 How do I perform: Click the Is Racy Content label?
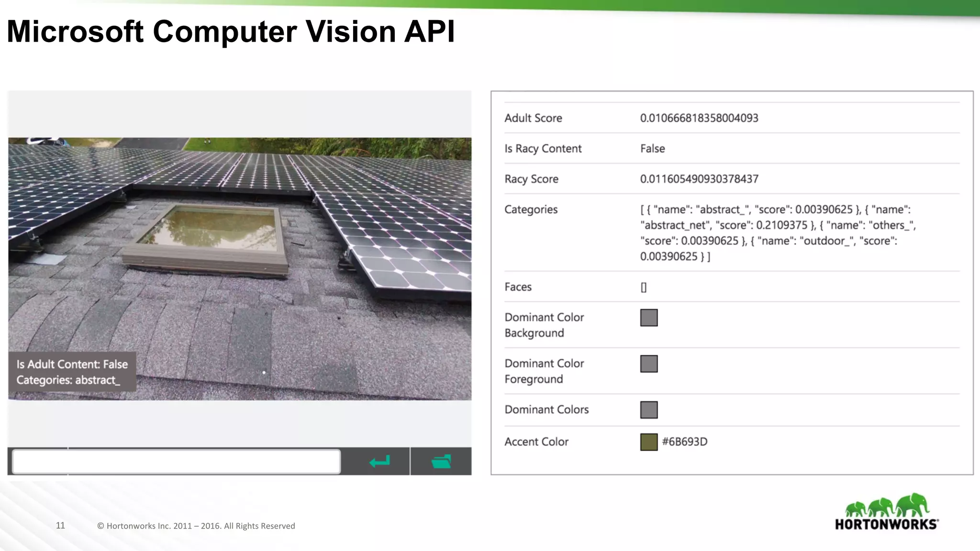click(x=543, y=149)
